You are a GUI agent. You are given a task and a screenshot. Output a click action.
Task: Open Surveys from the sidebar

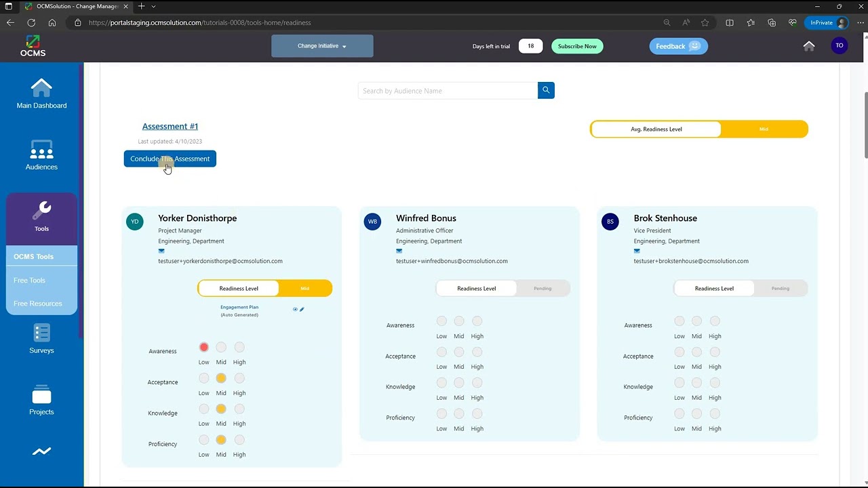[41, 339]
